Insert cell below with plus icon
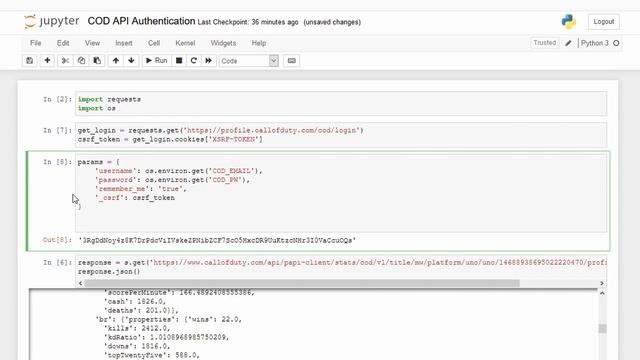The height and width of the screenshot is (360, 640). click(x=47, y=60)
